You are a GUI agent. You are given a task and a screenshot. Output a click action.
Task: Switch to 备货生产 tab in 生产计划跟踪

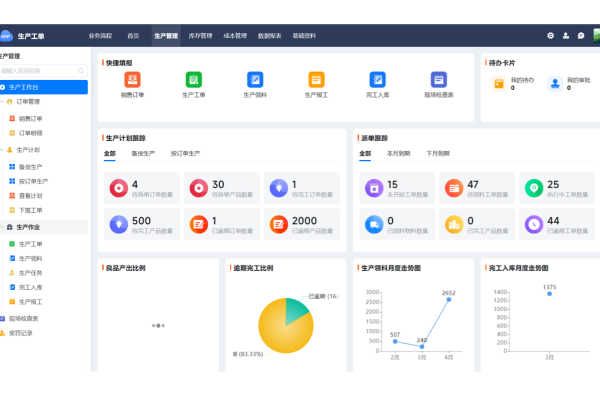pos(143,153)
